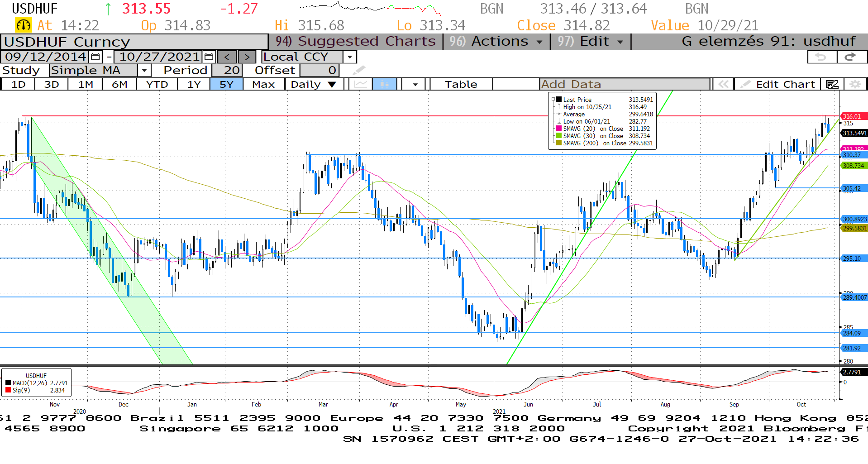Viewport: 868px width, 464px height.
Task: Select the 3D range tab
Action: [x=52, y=84]
